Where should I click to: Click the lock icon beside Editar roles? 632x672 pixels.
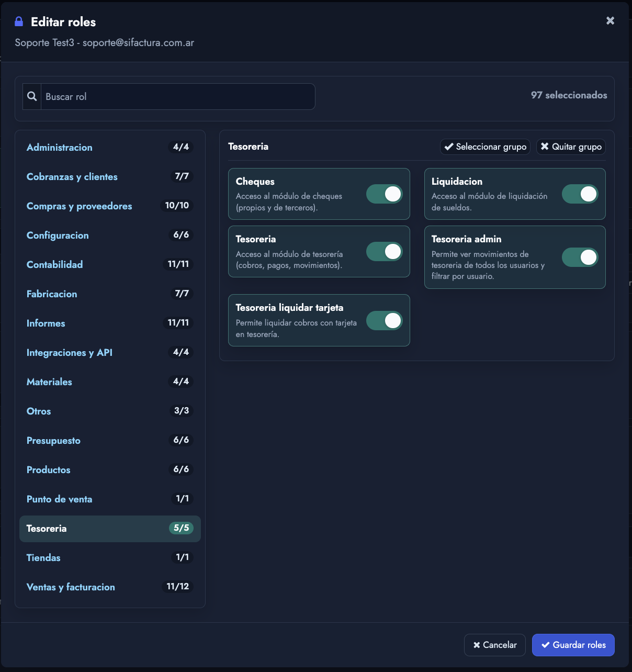point(19,21)
